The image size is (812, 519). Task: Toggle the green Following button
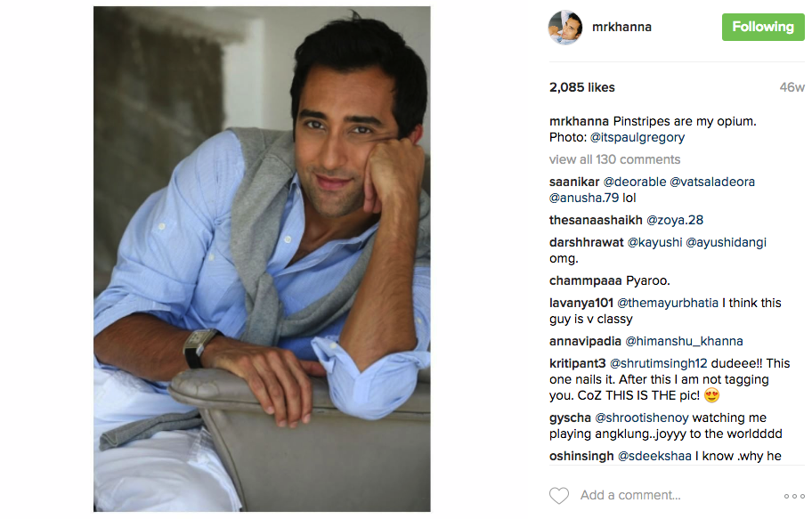[x=763, y=27]
